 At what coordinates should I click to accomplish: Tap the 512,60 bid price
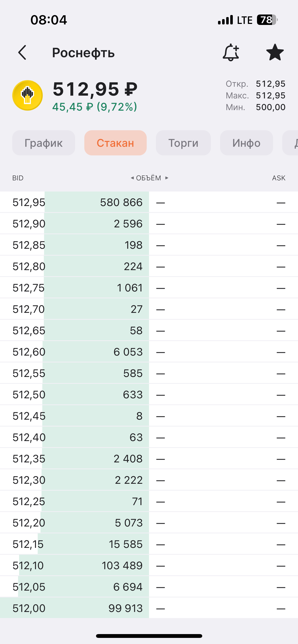tap(29, 352)
